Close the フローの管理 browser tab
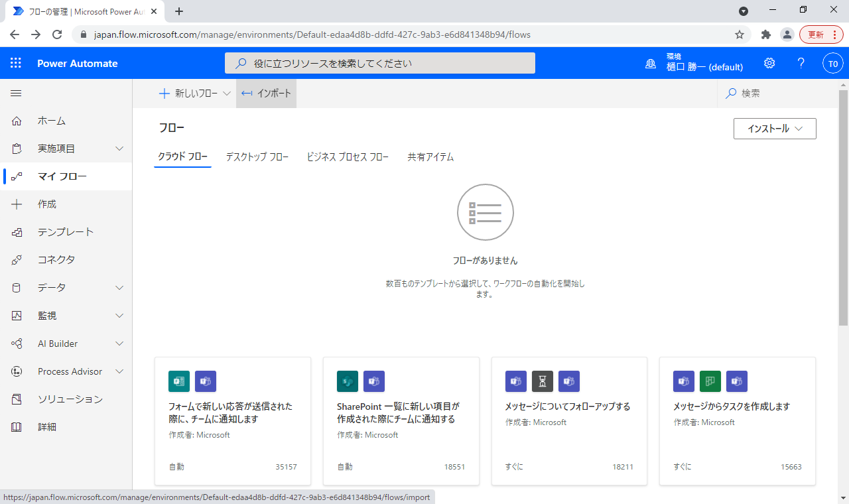 pos(154,11)
